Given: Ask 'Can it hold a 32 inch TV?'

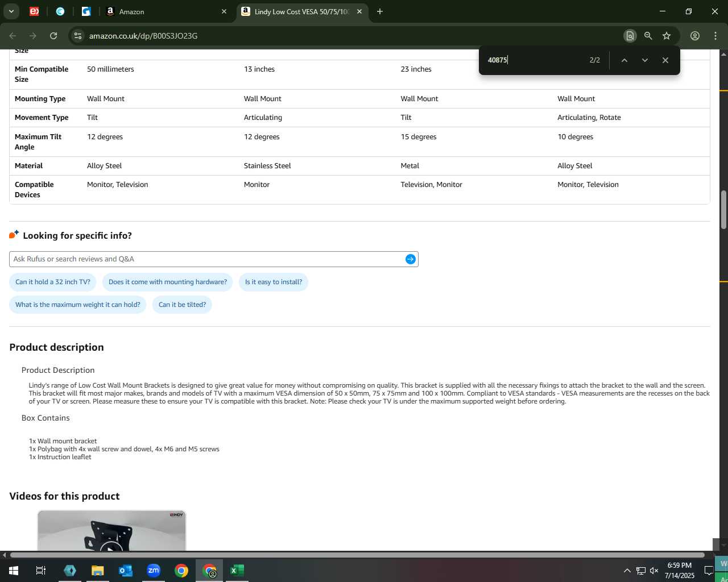Looking at the screenshot, I should (x=53, y=282).
